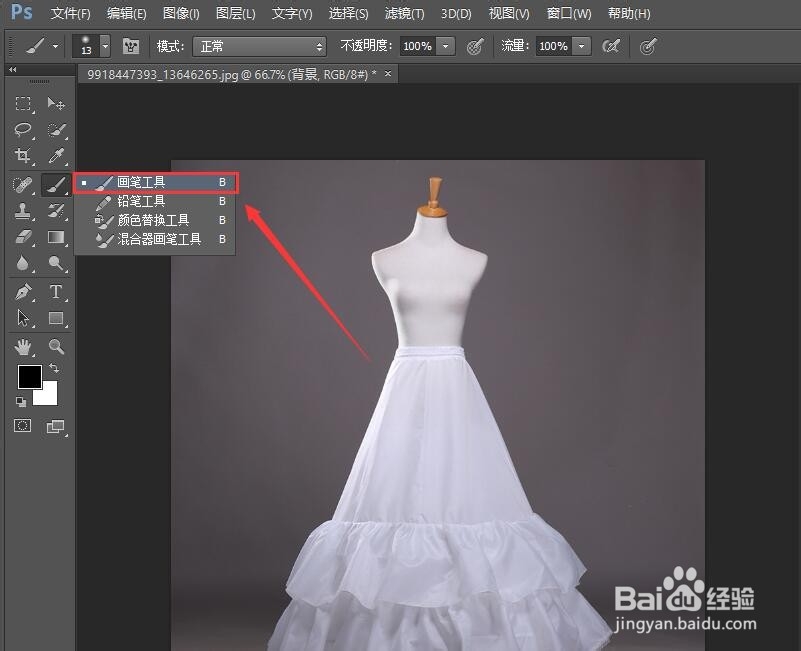Select the Quick Selection tool
Image resolution: width=801 pixels, height=651 pixels.
pyautogui.click(x=56, y=130)
